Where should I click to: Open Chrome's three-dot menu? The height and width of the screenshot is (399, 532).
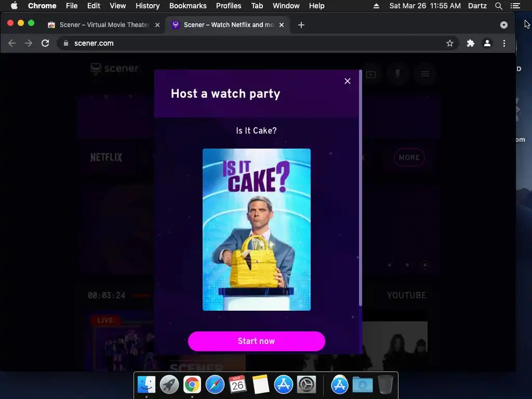(504, 43)
